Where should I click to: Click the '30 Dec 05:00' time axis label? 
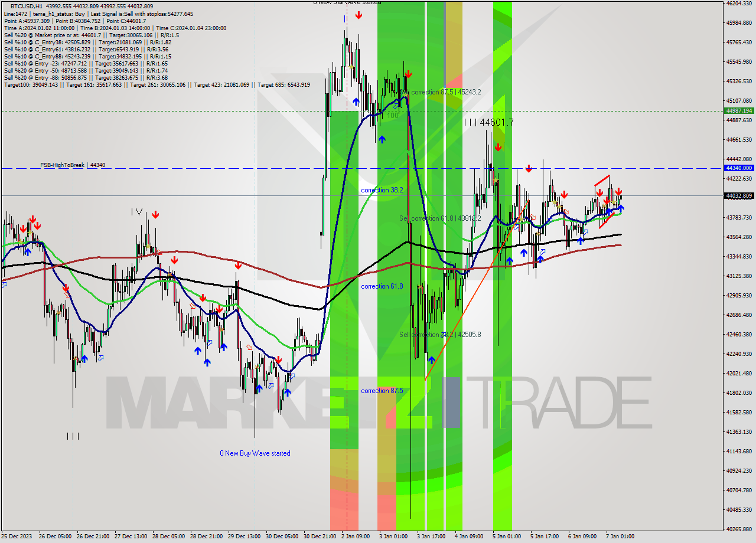point(282,537)
